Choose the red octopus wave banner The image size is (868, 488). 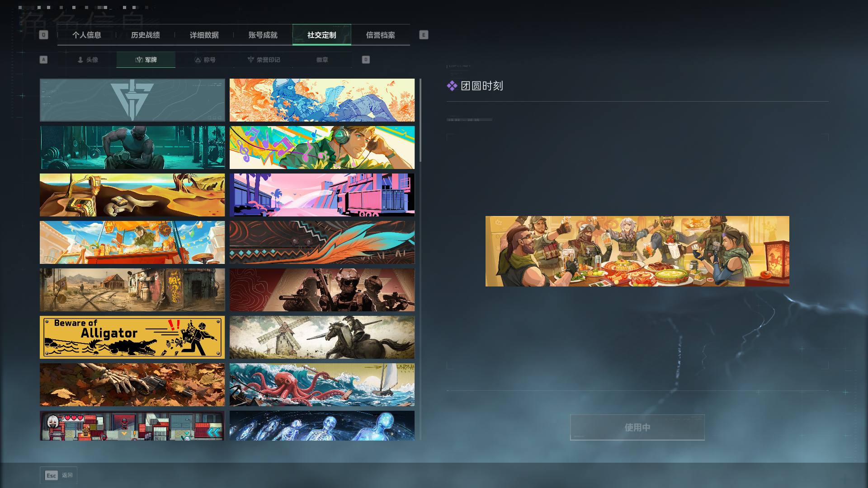322,385
